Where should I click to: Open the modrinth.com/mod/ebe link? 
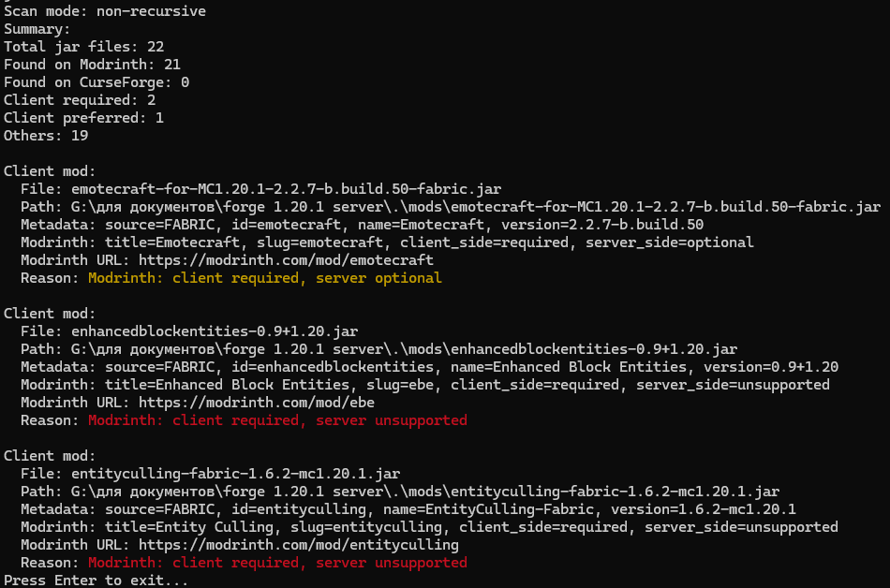pos(257,403)
